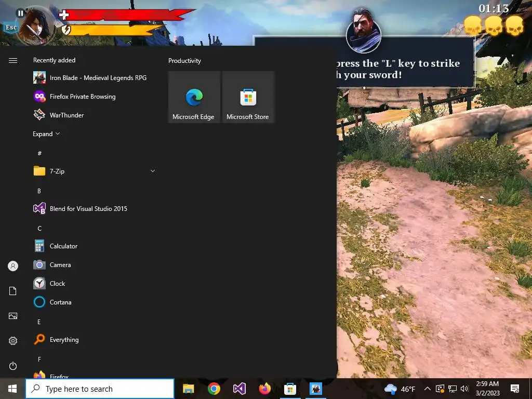Open the 7-Zip folder entry
This screenshot has height=399, width=532.
tap(95, 171)
